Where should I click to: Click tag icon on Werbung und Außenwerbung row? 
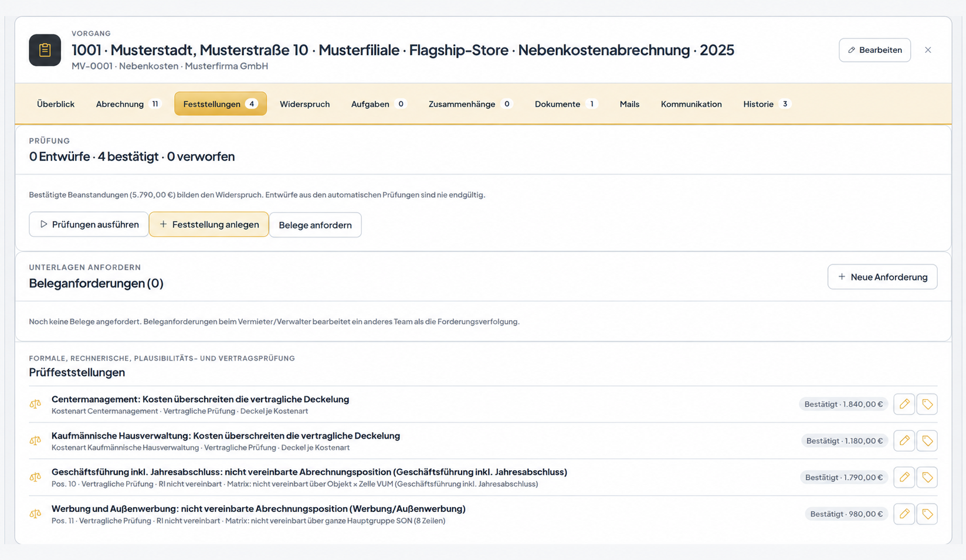pyautogui.click(x=927, y=514)
